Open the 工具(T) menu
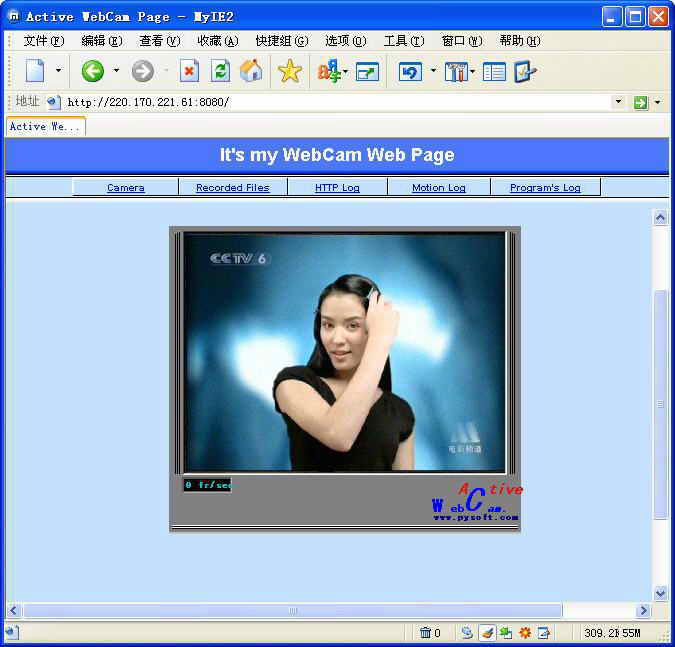Image resolution: width=675 pixels, height=647 pixels. (403, 41)
